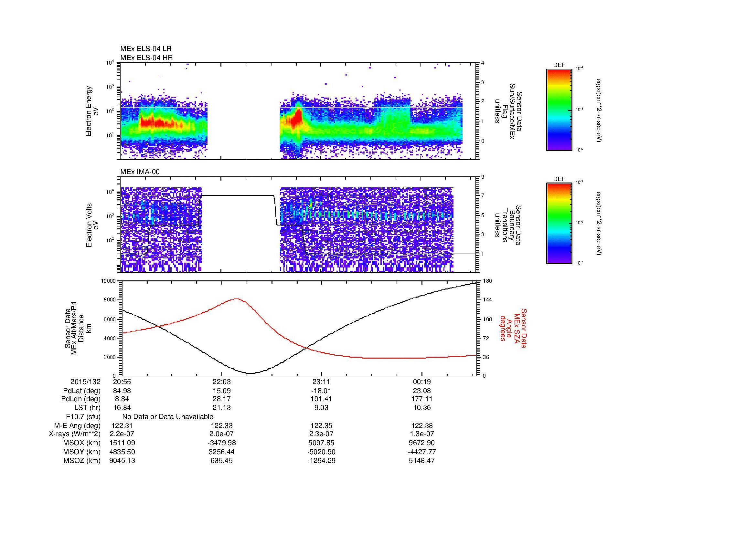Click MSOX value 5097.85
Screen dimensions: 756x534
pos(321,443)
